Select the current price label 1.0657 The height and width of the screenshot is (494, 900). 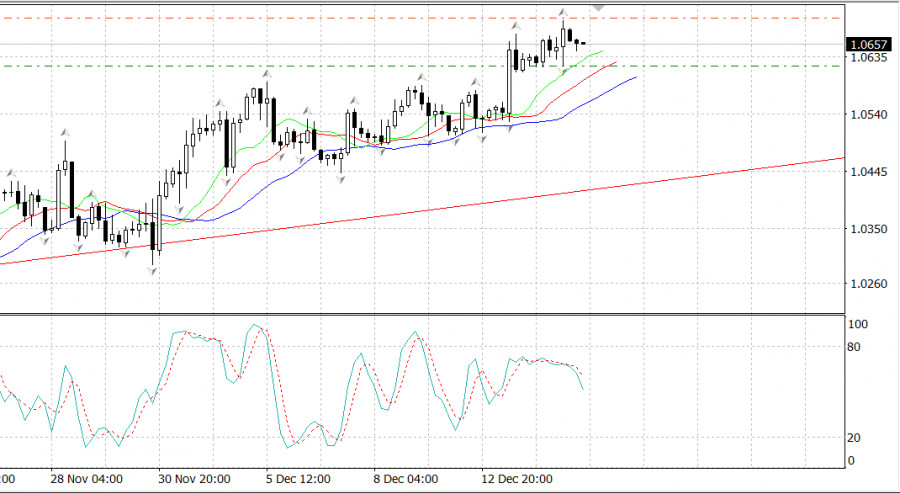pos(866,44)
